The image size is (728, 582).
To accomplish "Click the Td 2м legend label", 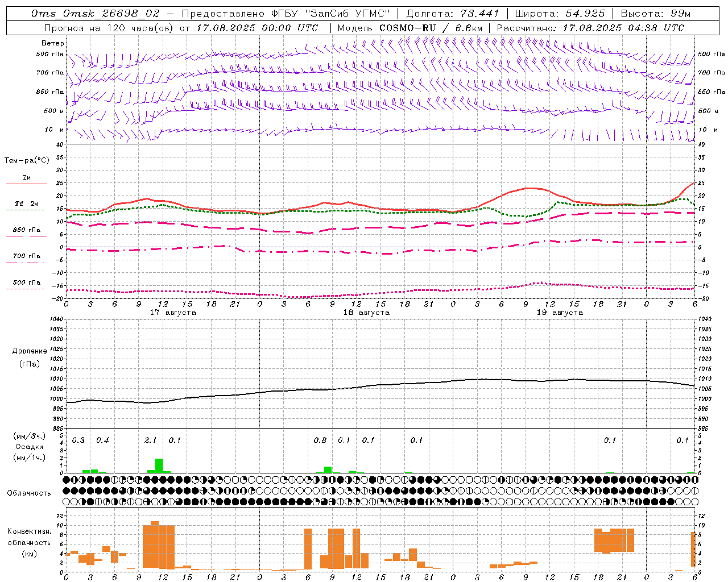I will click(26, 203).
